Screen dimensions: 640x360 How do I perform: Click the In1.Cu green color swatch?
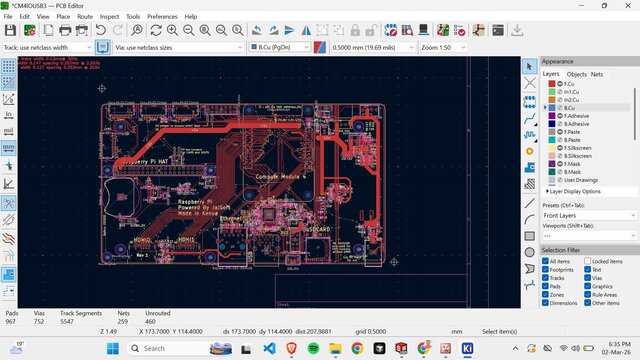(x=552, y=92)
